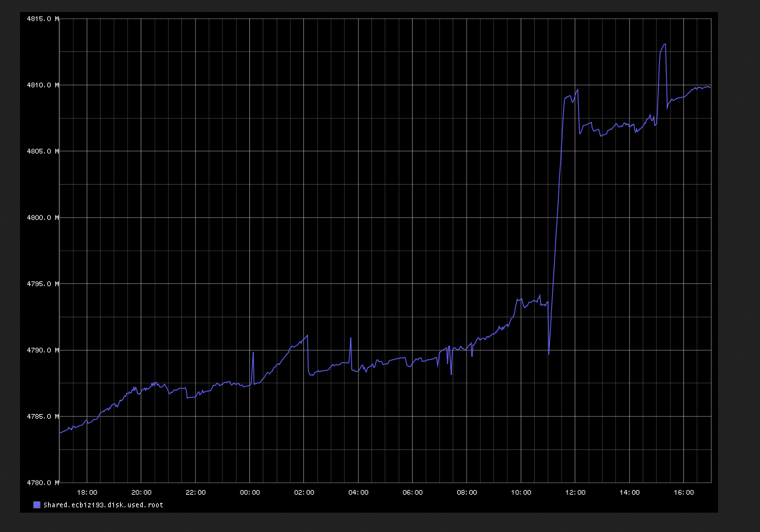Viewport: 760px width, 532px height.
Task: Click the 00:00 time axis label
Action: 250,493
